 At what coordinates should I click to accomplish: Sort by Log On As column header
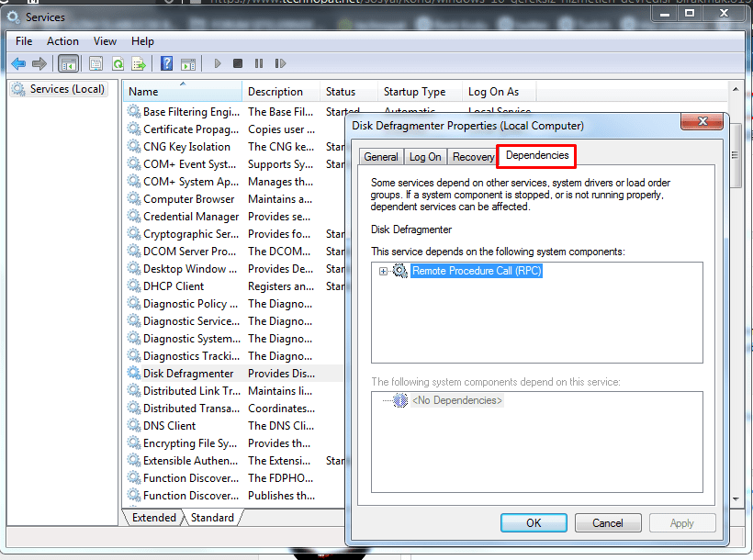pyautogui.click(x=499, y=91)
